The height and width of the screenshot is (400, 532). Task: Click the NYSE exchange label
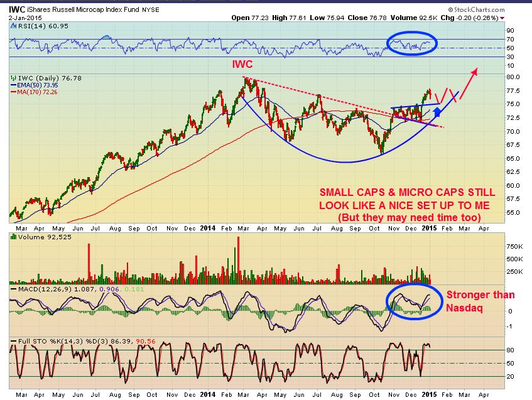coord(150,10)
